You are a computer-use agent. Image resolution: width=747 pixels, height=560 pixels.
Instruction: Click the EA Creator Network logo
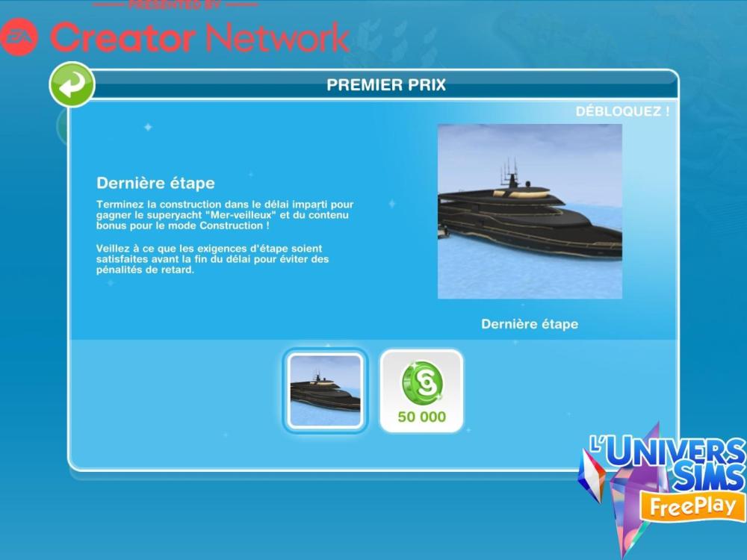pos(174,37)
